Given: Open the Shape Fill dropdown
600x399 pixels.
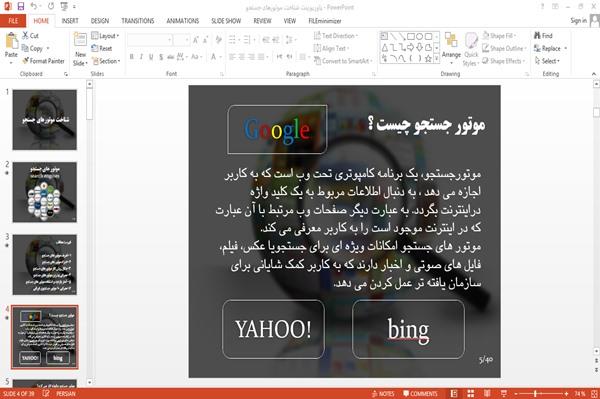Looking at the screenshot, I should (499, 36).
